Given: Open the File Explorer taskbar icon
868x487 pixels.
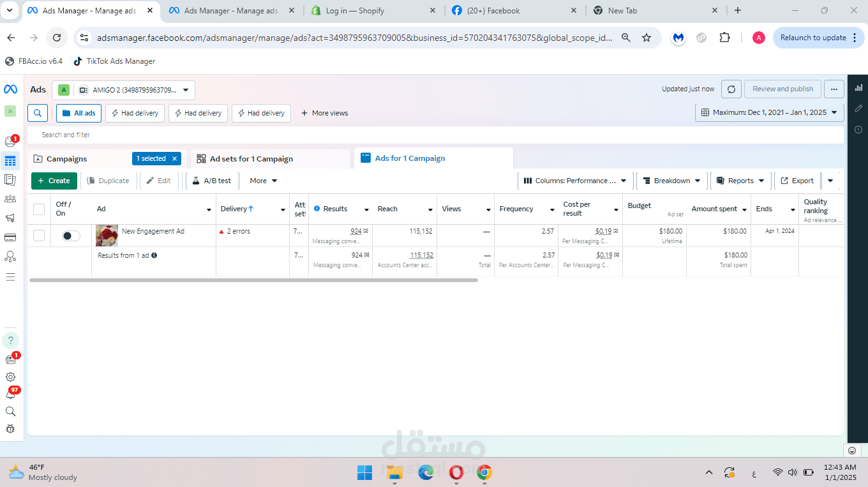Looking at the screenshot, I should [x=394, y=473].
